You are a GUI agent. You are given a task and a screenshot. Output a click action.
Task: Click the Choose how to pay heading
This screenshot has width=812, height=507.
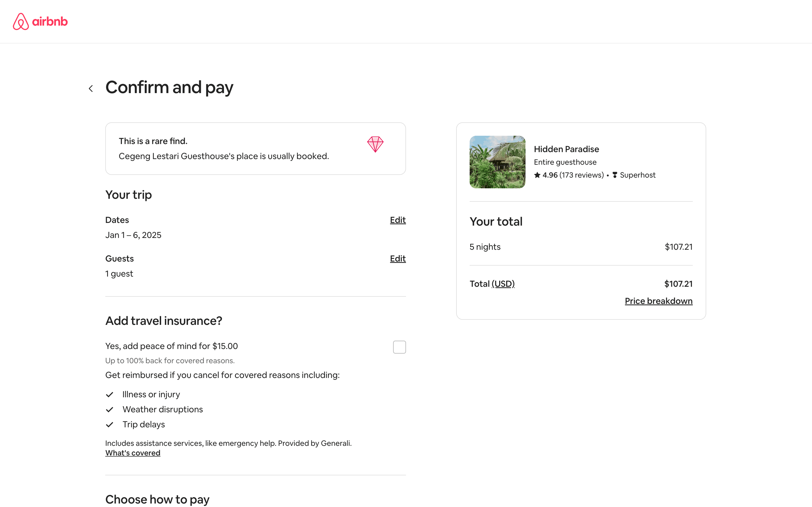157,499
